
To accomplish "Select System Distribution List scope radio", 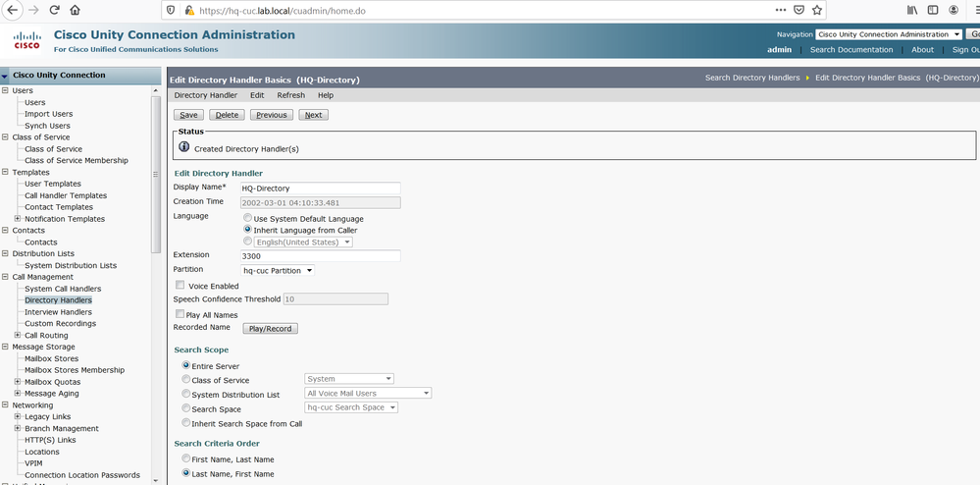I will tap(185, 394).
